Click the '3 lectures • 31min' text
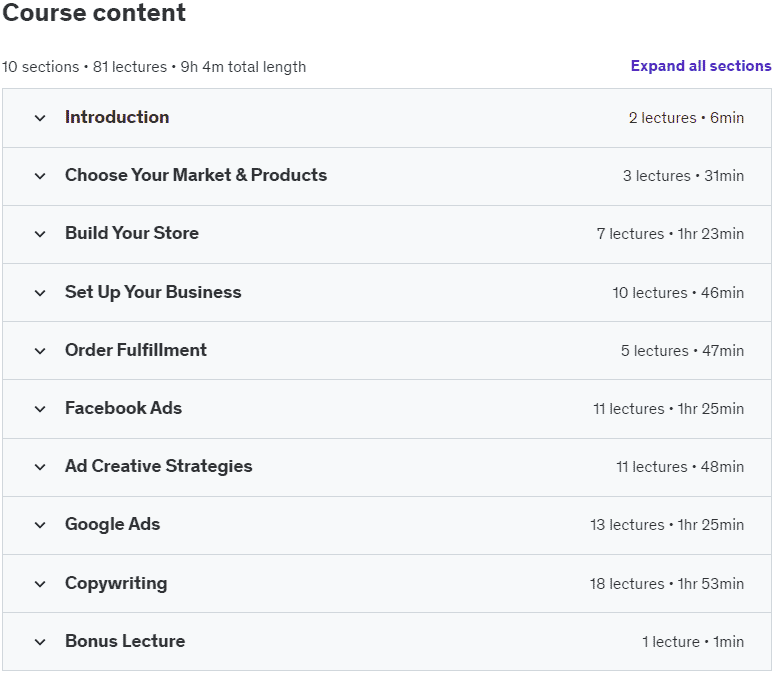774x673 pixels. (683, 176)
